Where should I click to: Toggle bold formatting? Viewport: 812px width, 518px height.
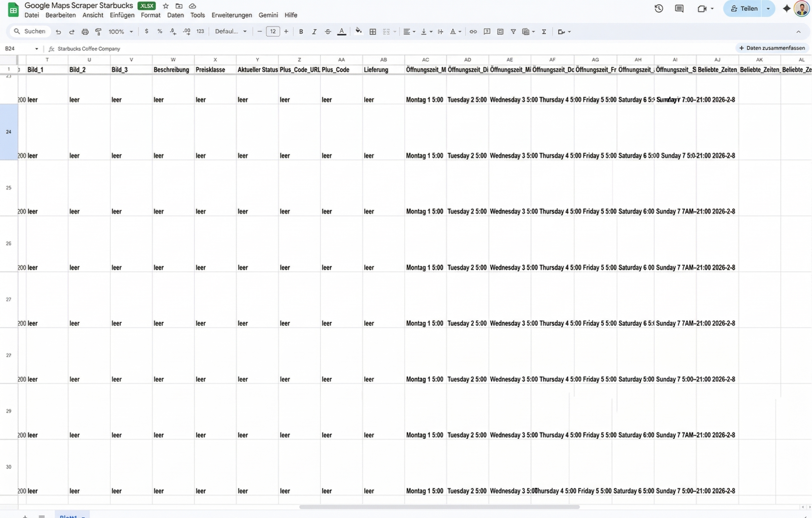point(301,32)
